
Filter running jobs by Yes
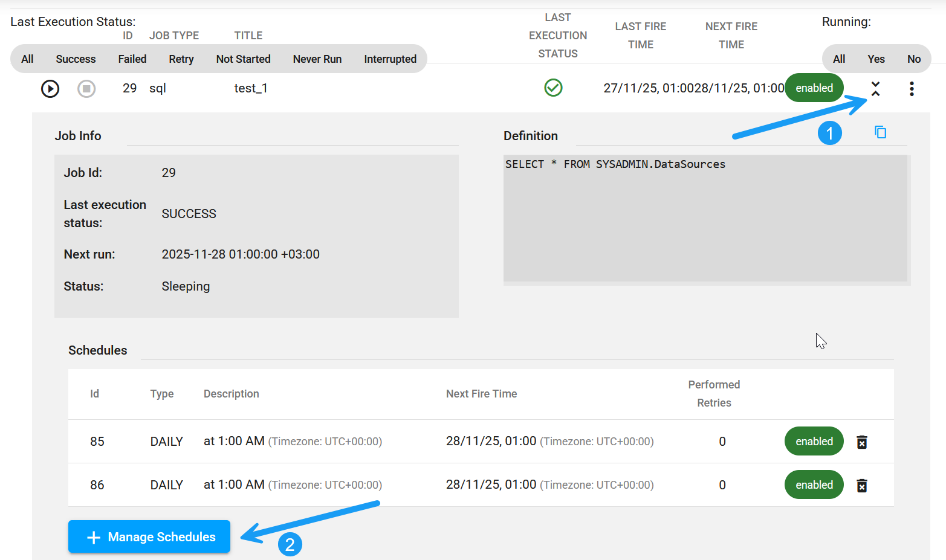(x=875, y=59)
